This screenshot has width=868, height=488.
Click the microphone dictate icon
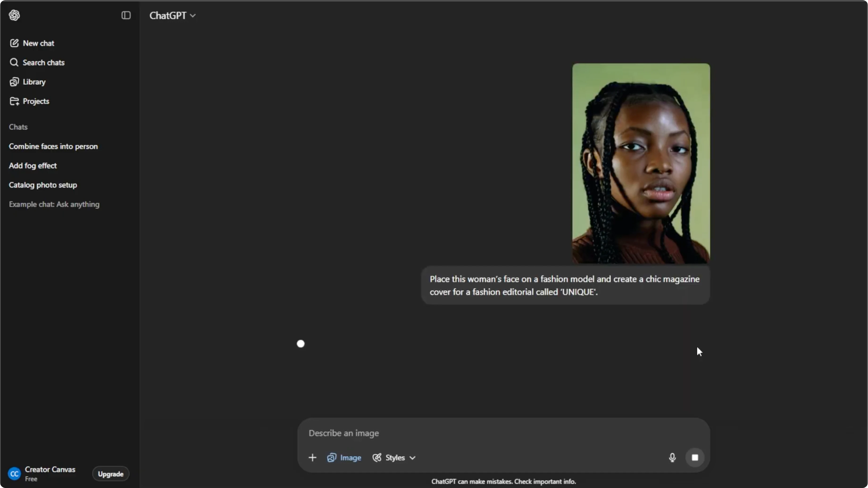(x=672, y=457)
